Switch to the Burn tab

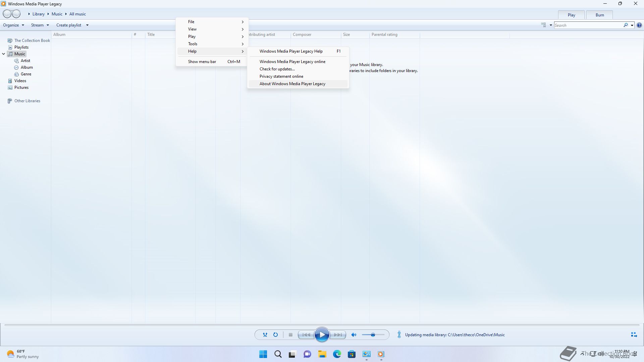[600, 15]
